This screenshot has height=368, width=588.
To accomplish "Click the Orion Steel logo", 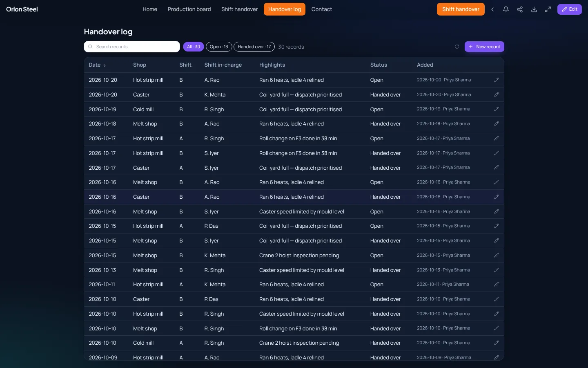I will click(x=22, y=9).
